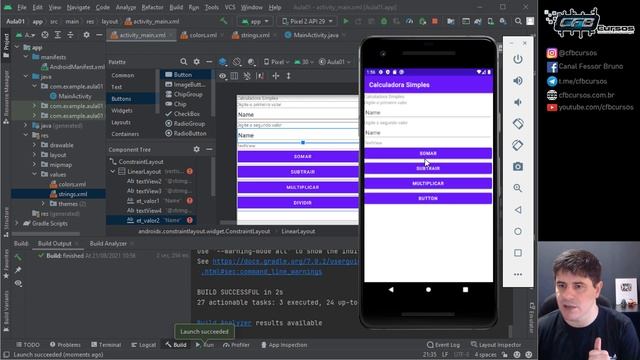This screenshot has height=360, width=640.
Task: Open the Pixel 2 API 29 device dropdown
Action: click(308, 21)
